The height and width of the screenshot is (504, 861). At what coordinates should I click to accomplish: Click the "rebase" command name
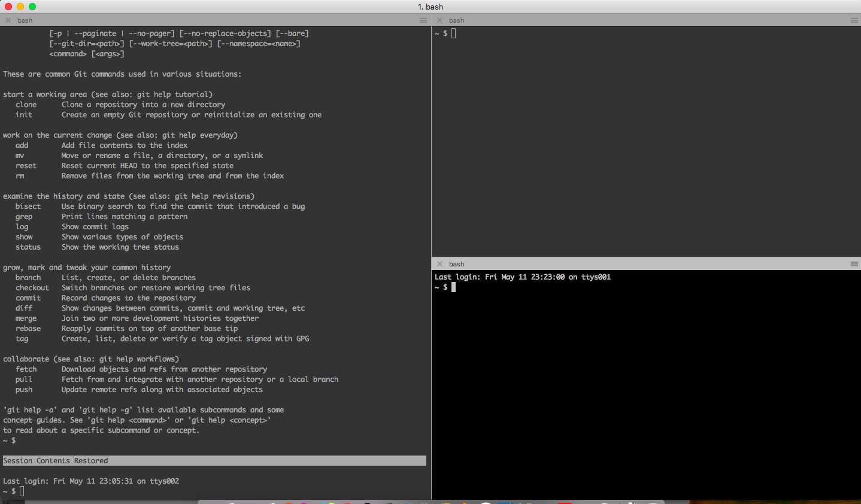tap(28, 329)
